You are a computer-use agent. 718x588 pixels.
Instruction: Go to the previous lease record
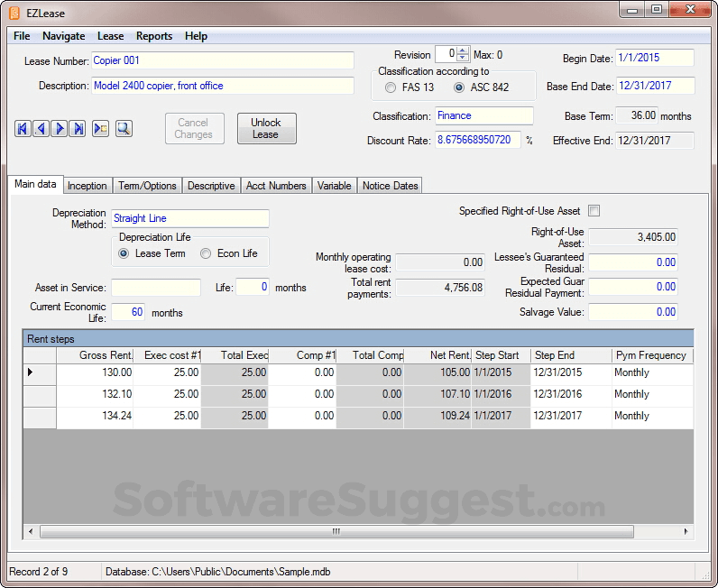click(x=41, y=129)
